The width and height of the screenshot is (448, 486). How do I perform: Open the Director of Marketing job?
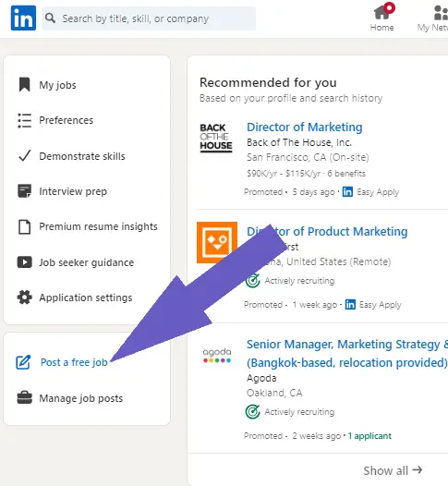pyautogui.click(x=305, y=128)
